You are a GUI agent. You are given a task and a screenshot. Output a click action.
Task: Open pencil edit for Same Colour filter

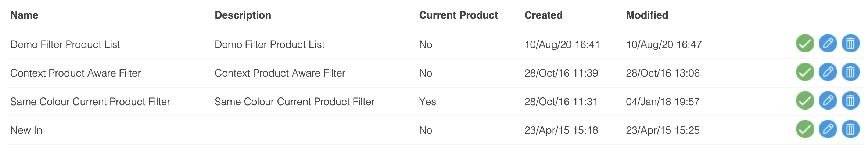(x=828, y=101)
